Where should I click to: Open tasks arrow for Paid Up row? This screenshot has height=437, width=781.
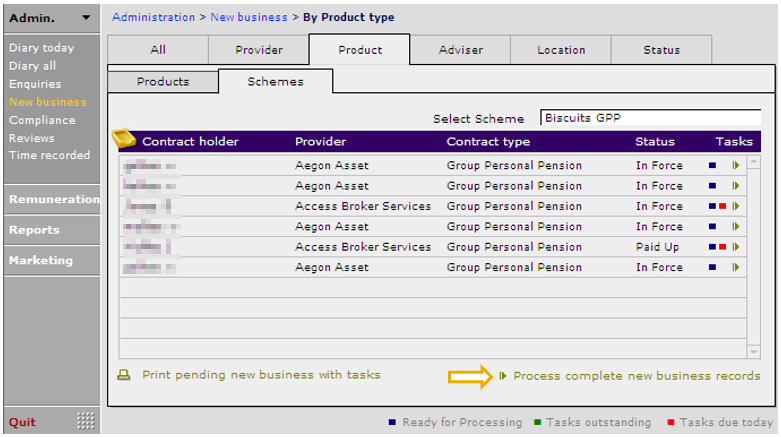pos(737,247)
